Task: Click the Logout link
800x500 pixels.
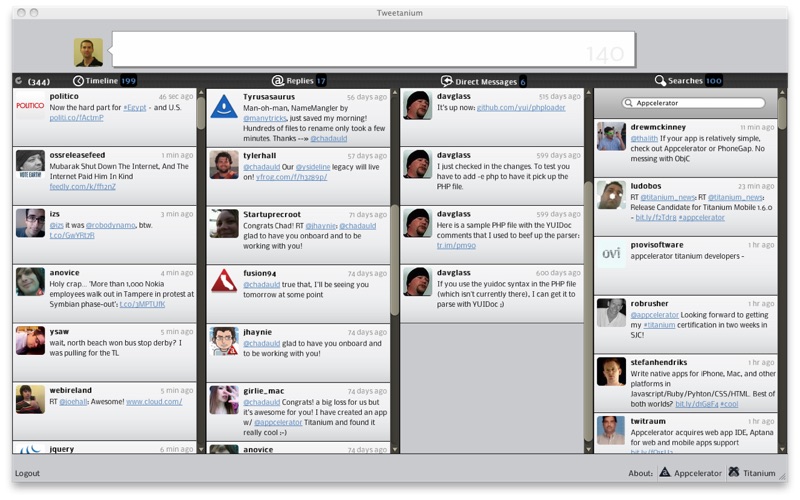Action: [27, 473]
